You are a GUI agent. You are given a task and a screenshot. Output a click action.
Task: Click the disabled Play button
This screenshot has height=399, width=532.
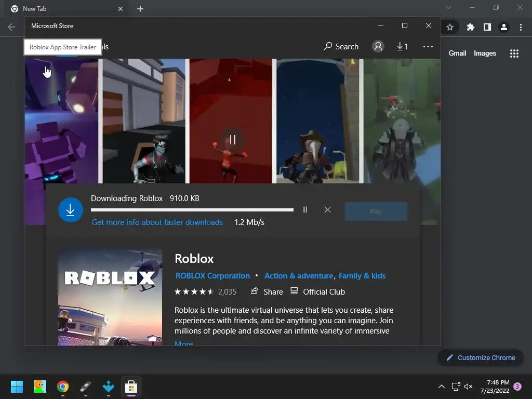tap(376, 211)
